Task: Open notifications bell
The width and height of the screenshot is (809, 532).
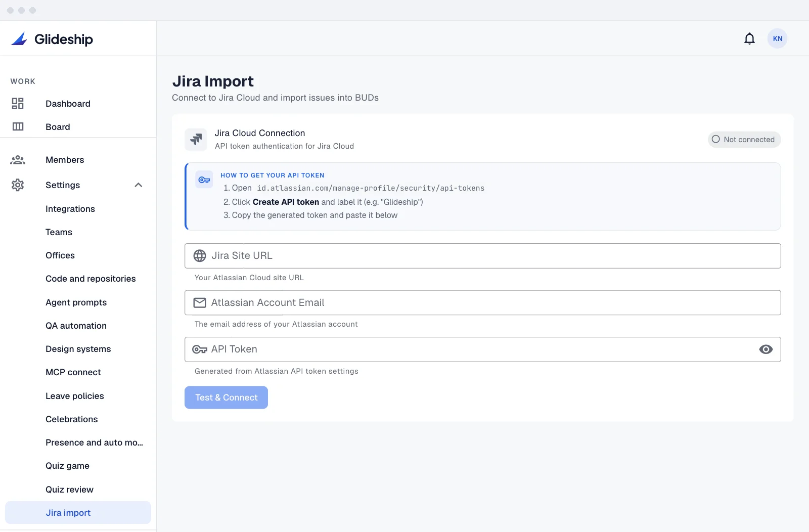Action: pos(749,38)
